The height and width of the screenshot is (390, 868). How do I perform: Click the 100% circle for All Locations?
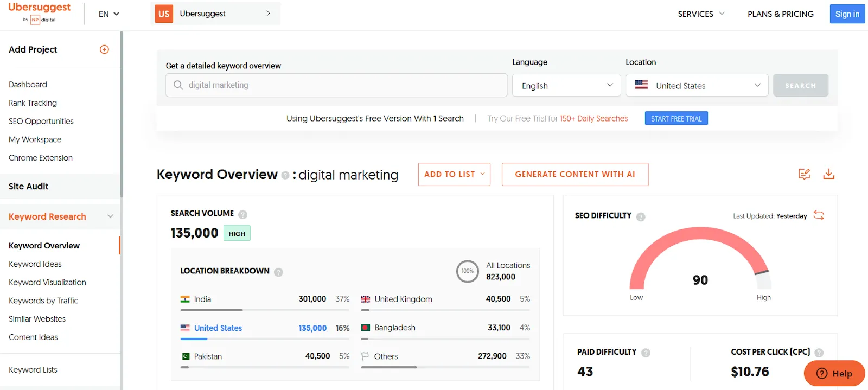tap(468, 271)
